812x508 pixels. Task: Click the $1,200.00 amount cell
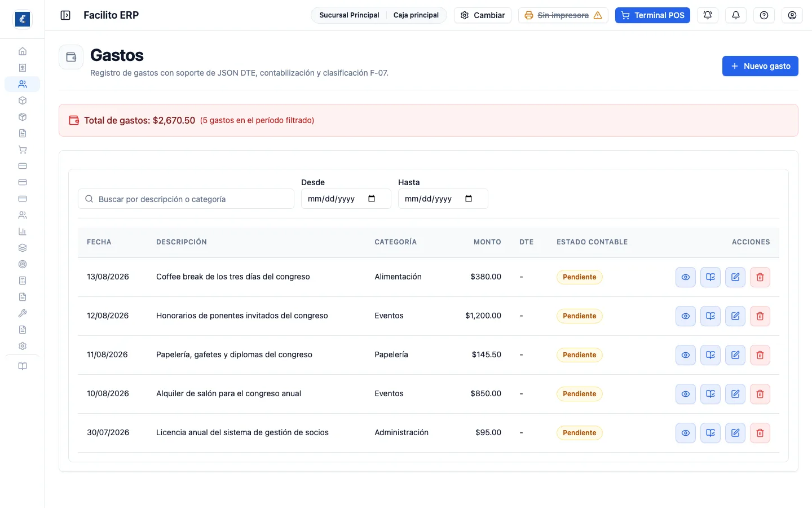(x=483, y=316)
